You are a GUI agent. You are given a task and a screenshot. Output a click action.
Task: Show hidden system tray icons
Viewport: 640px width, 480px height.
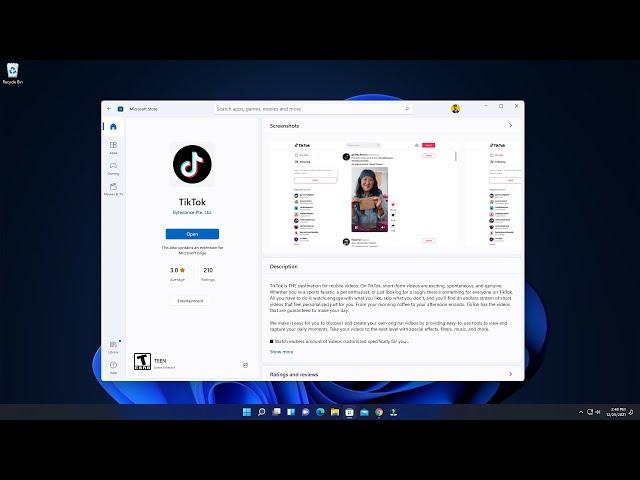pos(580,412)
